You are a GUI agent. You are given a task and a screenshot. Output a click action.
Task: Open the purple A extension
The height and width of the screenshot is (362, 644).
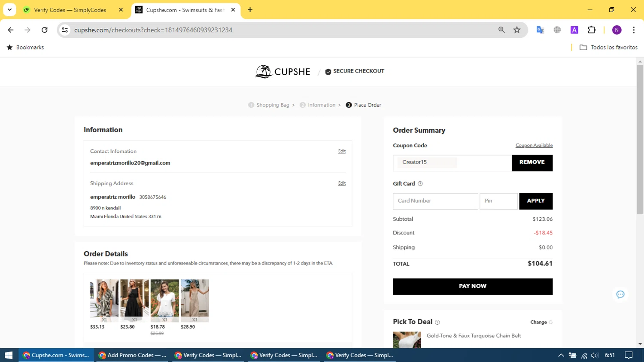pos(574,30)
